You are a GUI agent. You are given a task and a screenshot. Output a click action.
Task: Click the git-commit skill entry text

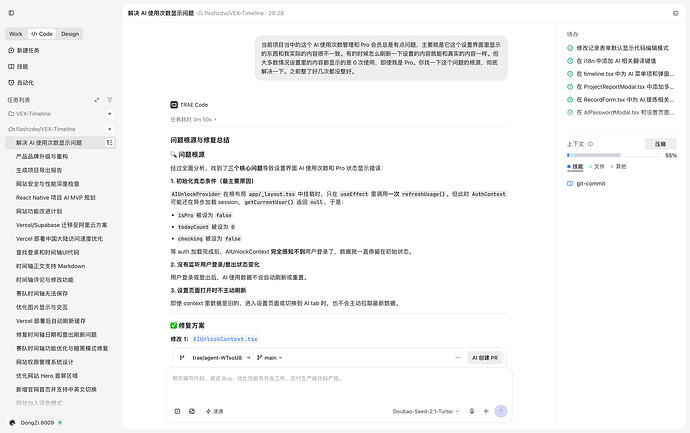click(591, 183)
